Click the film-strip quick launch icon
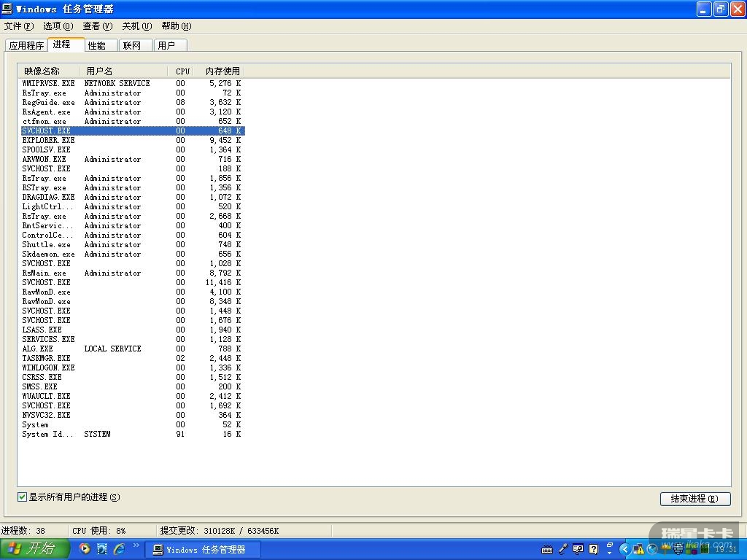The height and width of the screenshot is (560, 747). pyautogui.click(x=101, y=549)
